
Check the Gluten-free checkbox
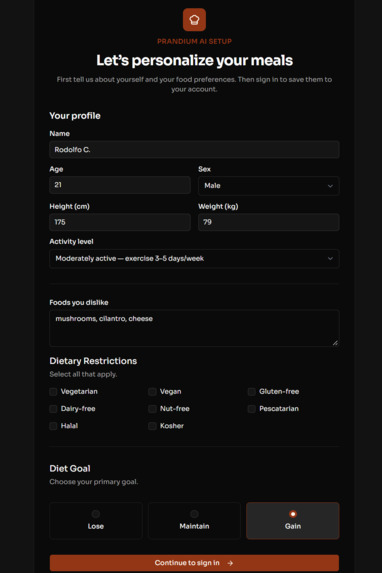pyautogui.click(x=251, y=392)
